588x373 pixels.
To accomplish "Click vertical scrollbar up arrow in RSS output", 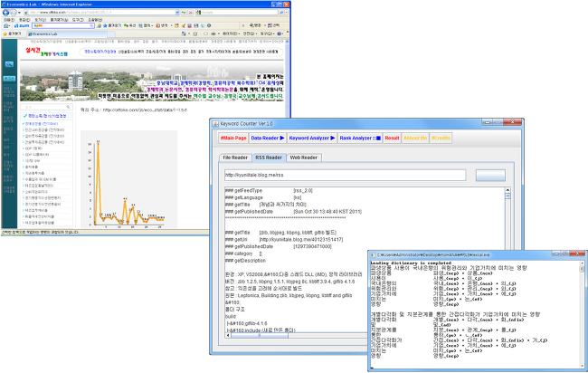I will 507,190.
